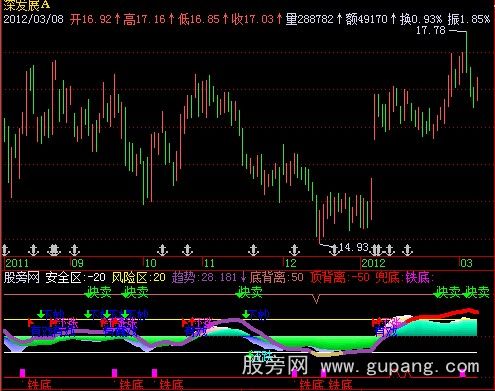Image resolution: width=495 pixels, height=391 pixels.
Task: Open the www.gupang.com watermark link
Action: (400, 367)
